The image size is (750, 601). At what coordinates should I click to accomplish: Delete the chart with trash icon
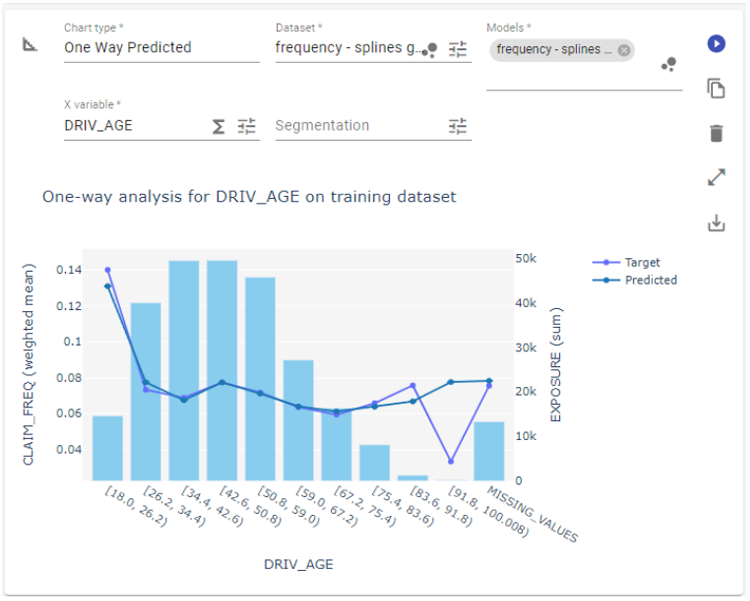click(715, 133)
